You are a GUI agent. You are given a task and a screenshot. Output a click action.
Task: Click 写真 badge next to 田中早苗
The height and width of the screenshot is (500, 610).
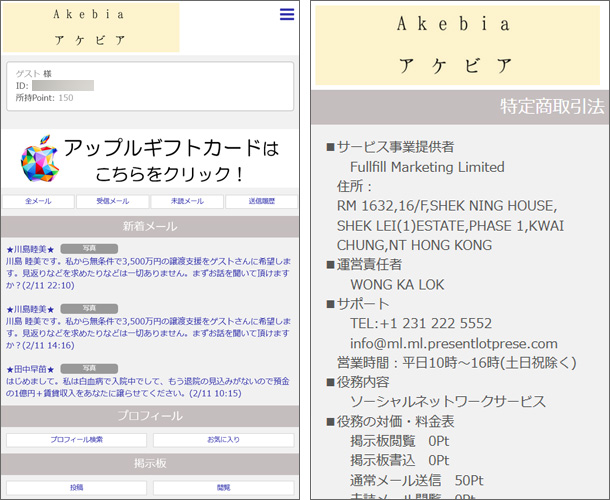click(89, 368)
